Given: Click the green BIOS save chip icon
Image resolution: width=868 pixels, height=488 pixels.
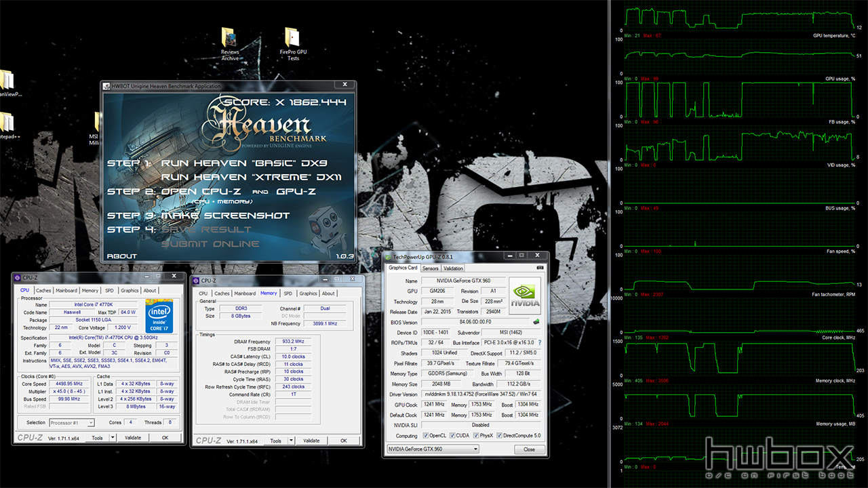Looking at the screenshot, I should [x=536, y=322].
